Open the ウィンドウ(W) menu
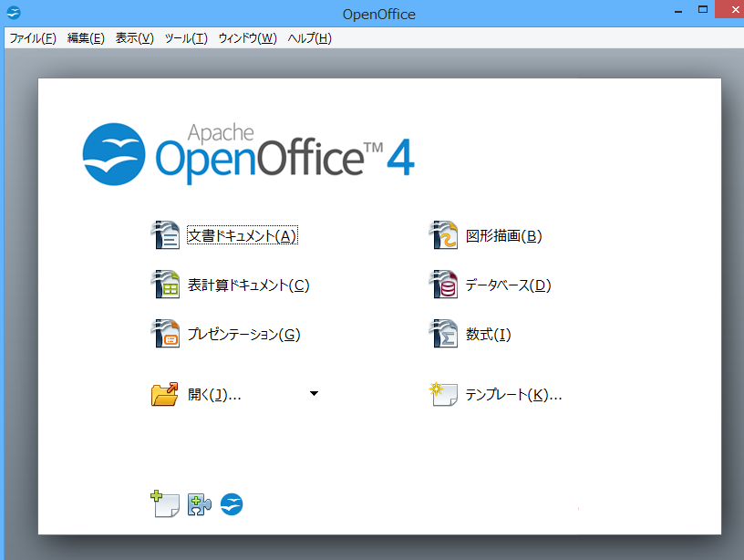744x560 pixels. pos(247,38)
